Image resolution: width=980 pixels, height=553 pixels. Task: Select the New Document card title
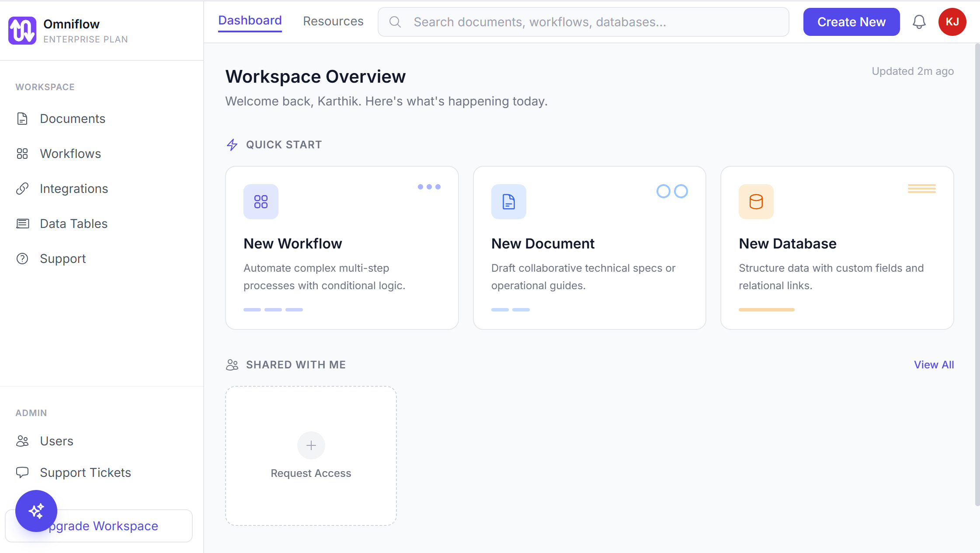click(543, 244)
